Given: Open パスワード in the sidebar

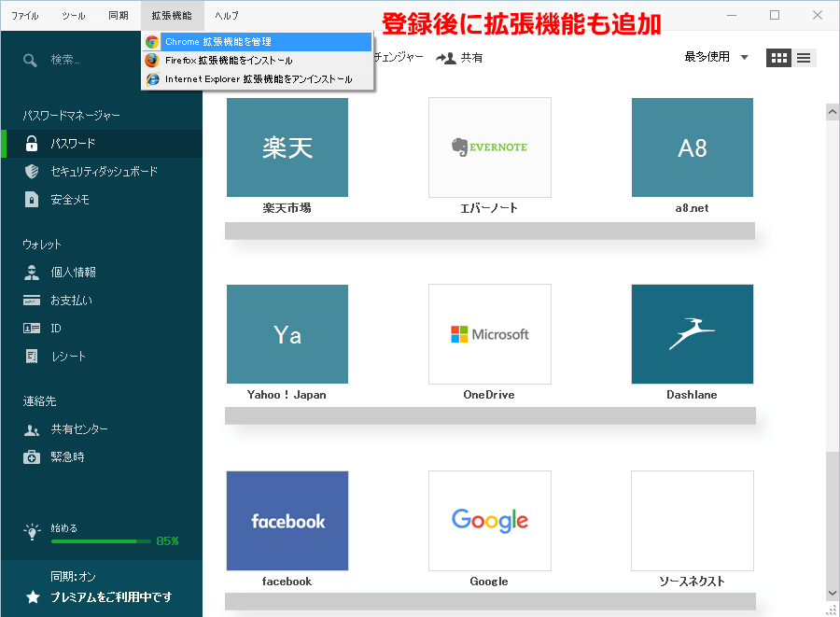Looking at the screenshot, I should pos(102,144).
